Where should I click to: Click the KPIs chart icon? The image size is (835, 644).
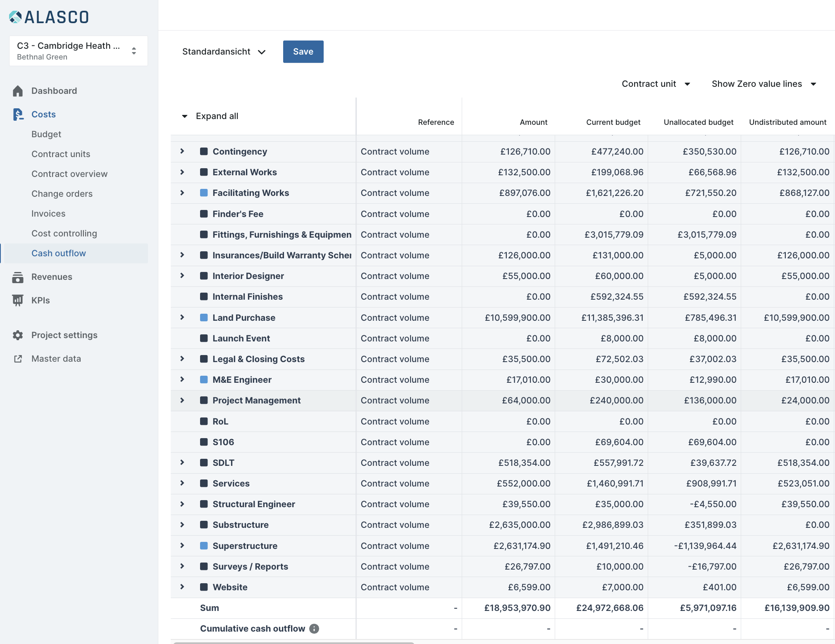pos(18,301)
